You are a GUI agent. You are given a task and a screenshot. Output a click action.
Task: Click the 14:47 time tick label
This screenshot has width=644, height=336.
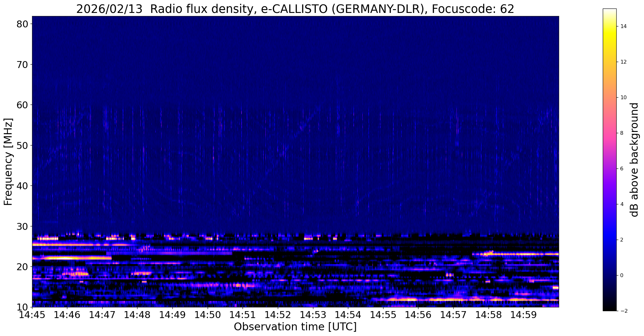tap(102, 314)
